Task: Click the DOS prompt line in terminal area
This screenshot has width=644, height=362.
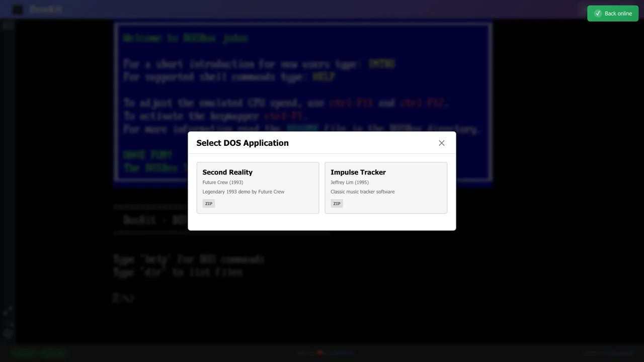Action: (123, 298)
